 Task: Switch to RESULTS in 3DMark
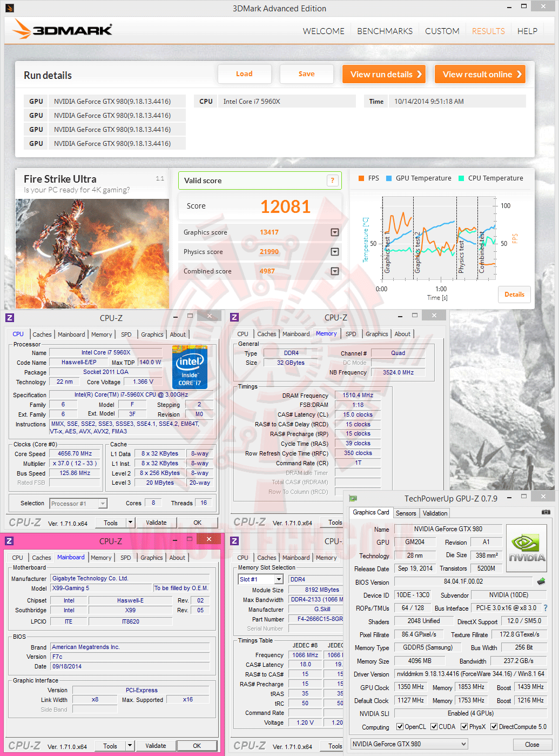coord(488,31)
